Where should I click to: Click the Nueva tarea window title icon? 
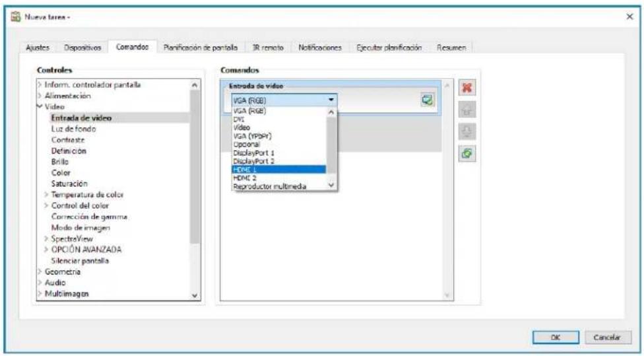tap(16, 17)
